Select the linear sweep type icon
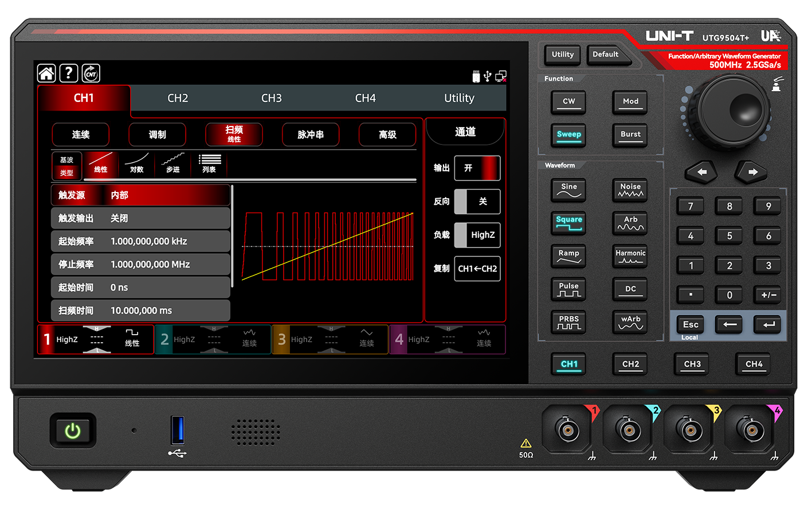812x506 pixels. (101, 164)
